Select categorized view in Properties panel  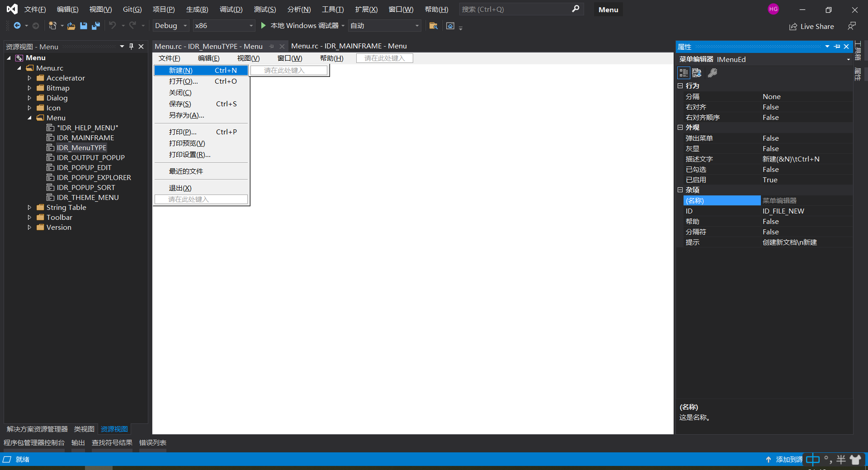click(x=684, y=73)
